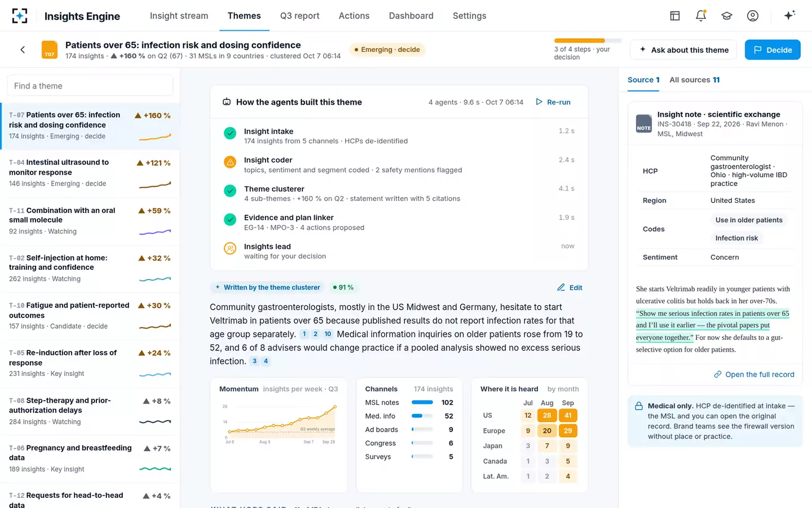Click the sparkle AI assistant icon
The image size is (812, 508).
click(x=789, y=15)
